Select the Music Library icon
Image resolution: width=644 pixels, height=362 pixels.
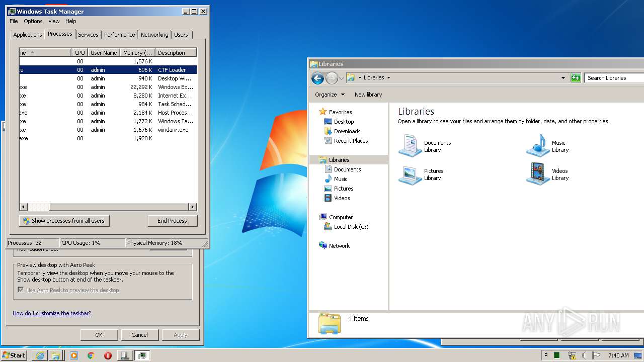[547, 146]
